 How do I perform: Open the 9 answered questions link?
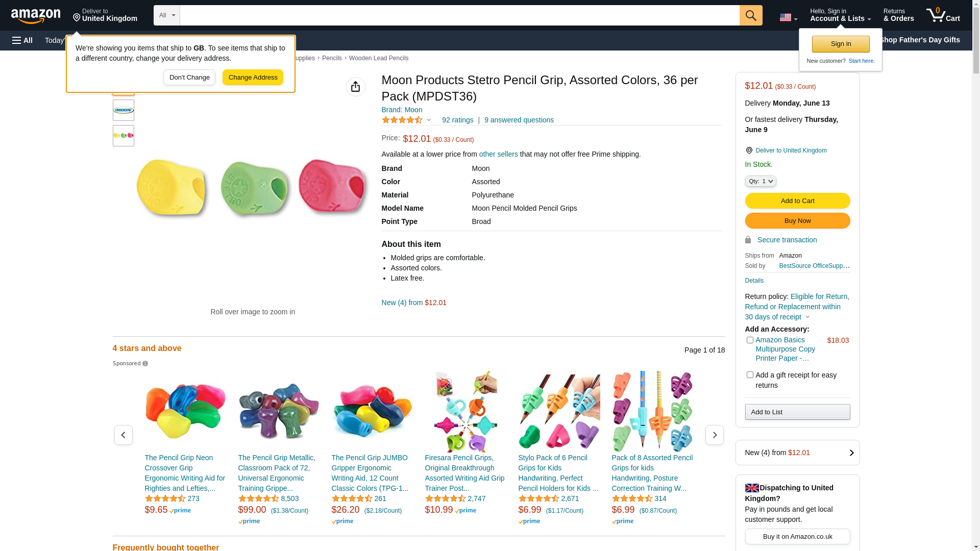tap(519, 120)
